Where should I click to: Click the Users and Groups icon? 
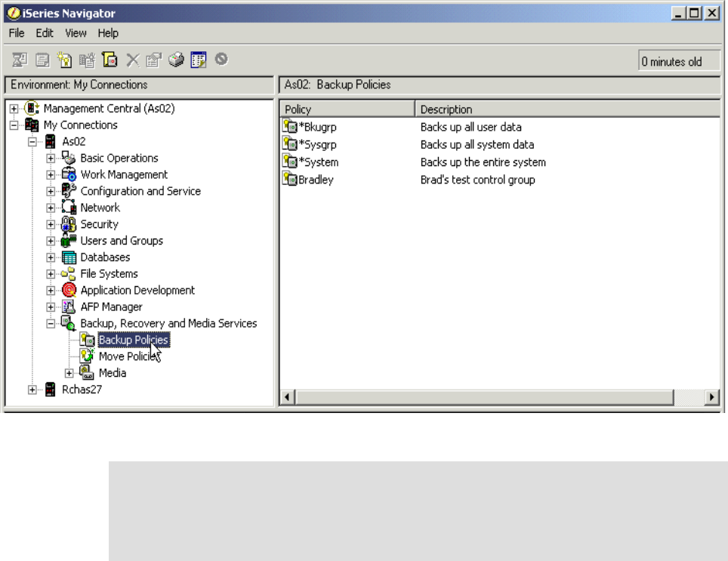coord(69,240)
